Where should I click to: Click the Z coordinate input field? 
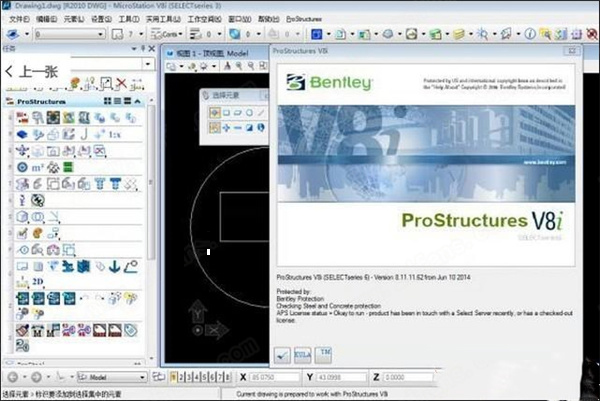point(408,377)
